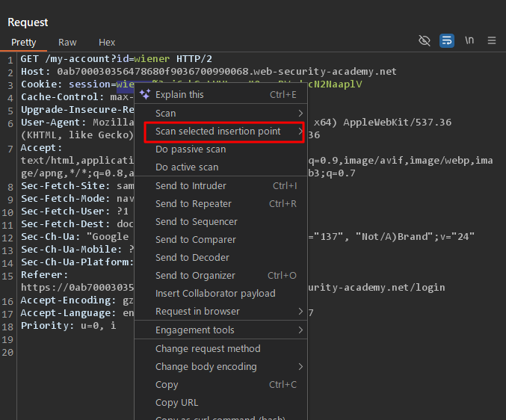Expand Change body encoding arrow
This screenshot has width=506, height=420.
300,366
